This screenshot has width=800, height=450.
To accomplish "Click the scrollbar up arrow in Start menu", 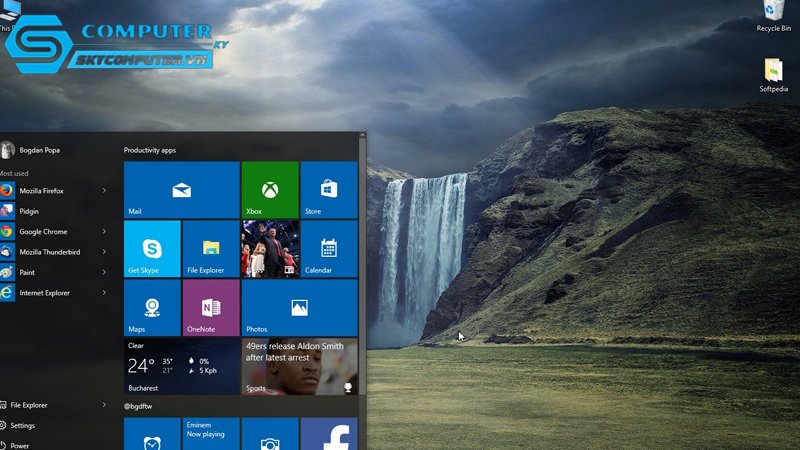I will tap(363, 135).
